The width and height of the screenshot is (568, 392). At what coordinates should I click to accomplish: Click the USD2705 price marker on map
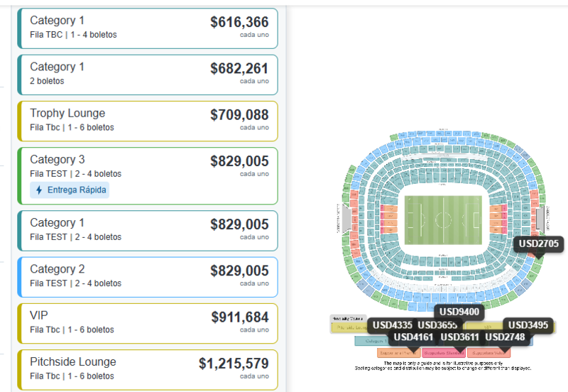point(538,244)
